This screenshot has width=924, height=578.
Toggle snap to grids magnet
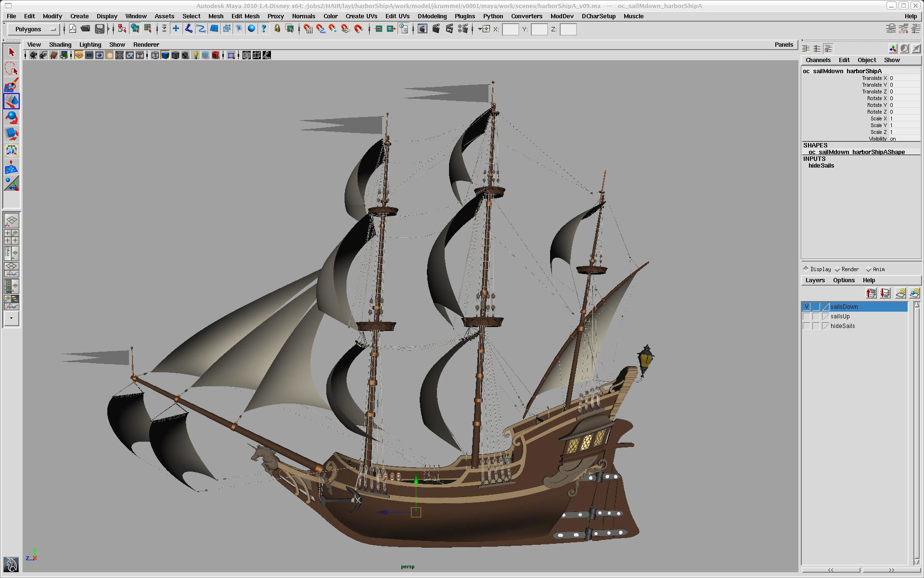click(308, 29)
